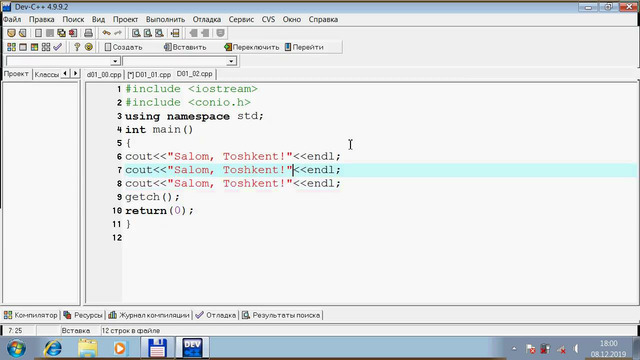
Task: Click the redo toolbar icon
Action: (x=118, y=33)
